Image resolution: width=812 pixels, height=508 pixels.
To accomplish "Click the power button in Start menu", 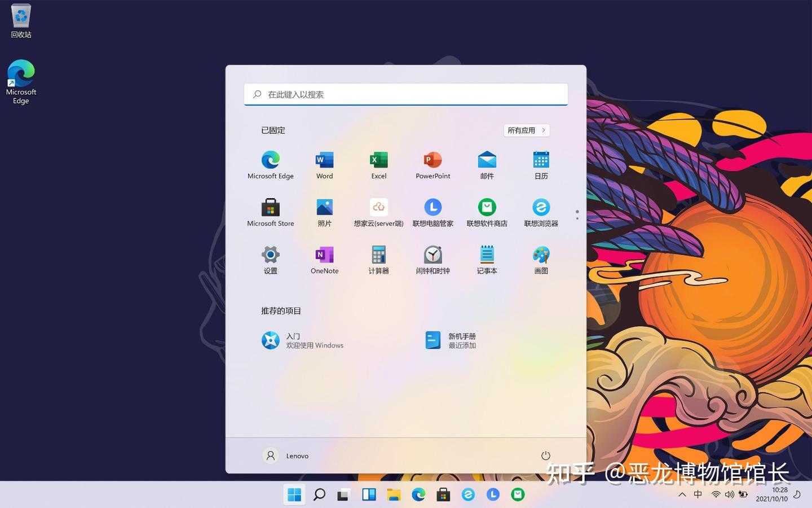I will 545,456.
